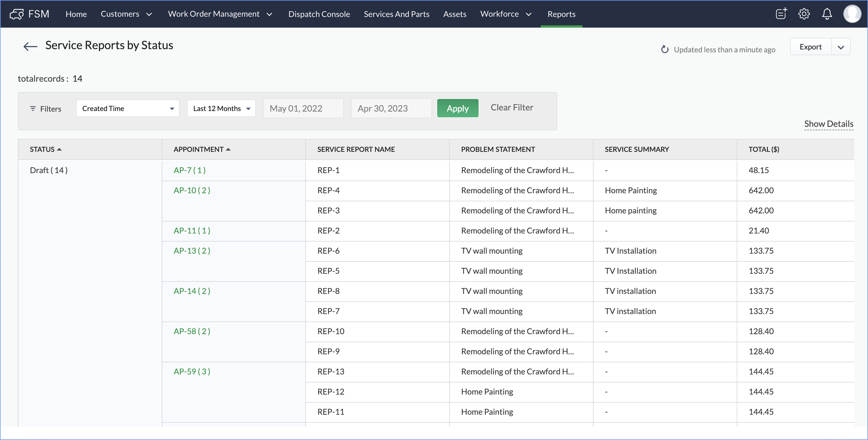Screen dimensions: 868x440
Task: Click the FSM truck logo icon
Action: [x=16, y=14]
